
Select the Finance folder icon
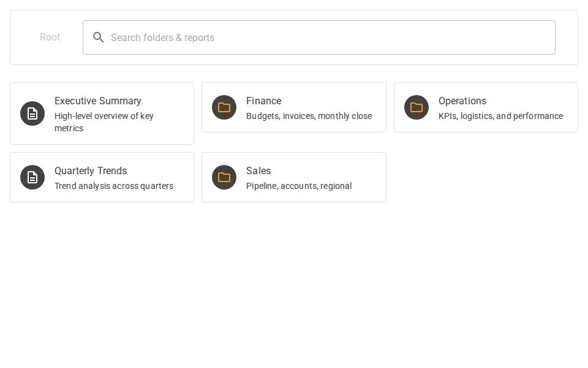coord(224,107)
